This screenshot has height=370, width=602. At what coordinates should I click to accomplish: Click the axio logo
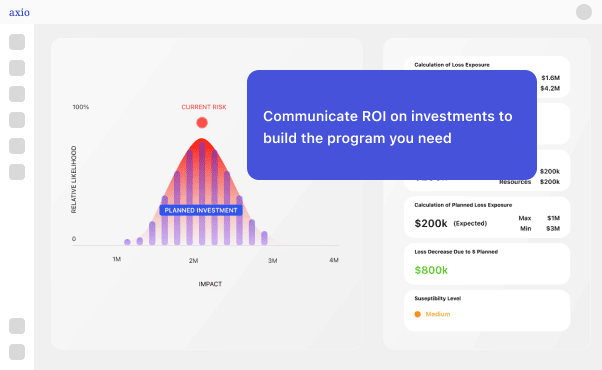click(19, 12)
